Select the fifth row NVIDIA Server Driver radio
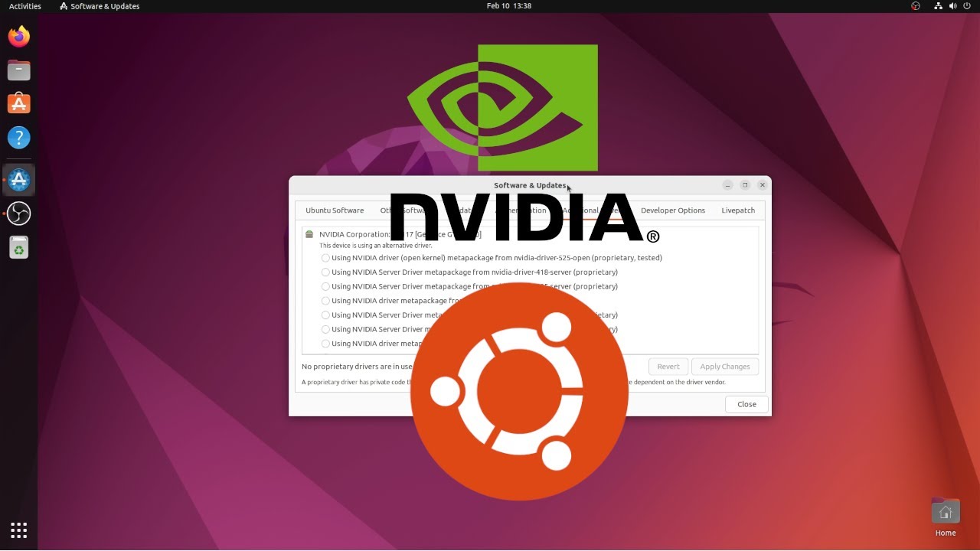Viewport: 980px width, 551px height. 325,315
